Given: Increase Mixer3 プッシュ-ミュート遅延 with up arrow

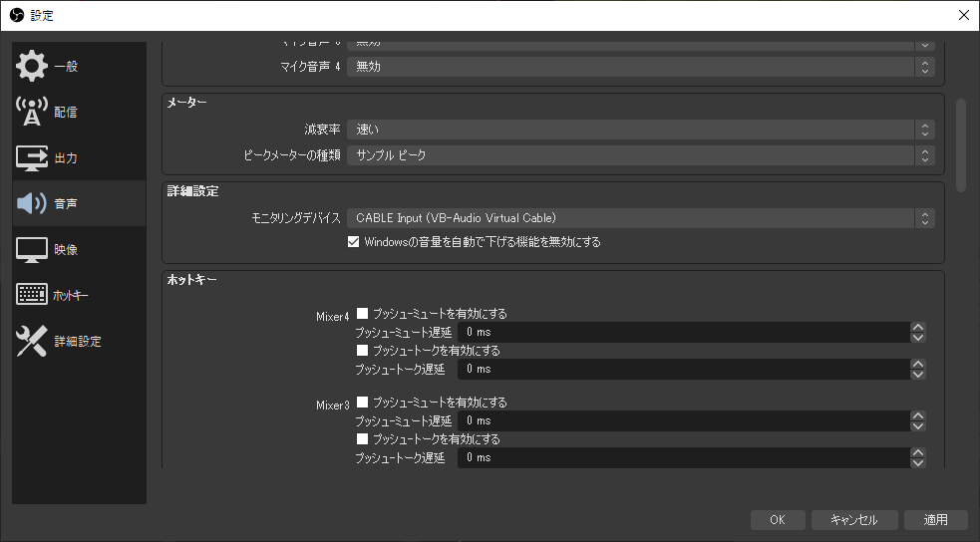Looking at the screenshot, I should click(x=917, y=415).
